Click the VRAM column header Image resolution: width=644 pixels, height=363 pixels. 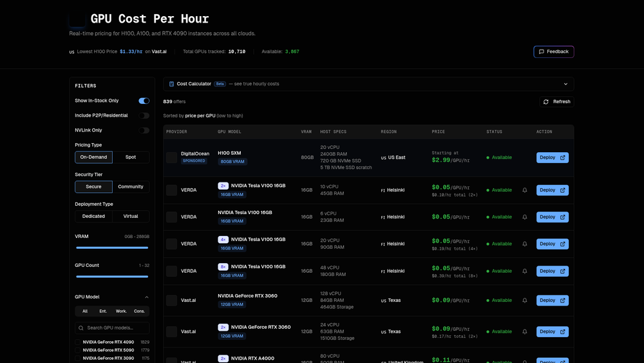pos(306,132)
